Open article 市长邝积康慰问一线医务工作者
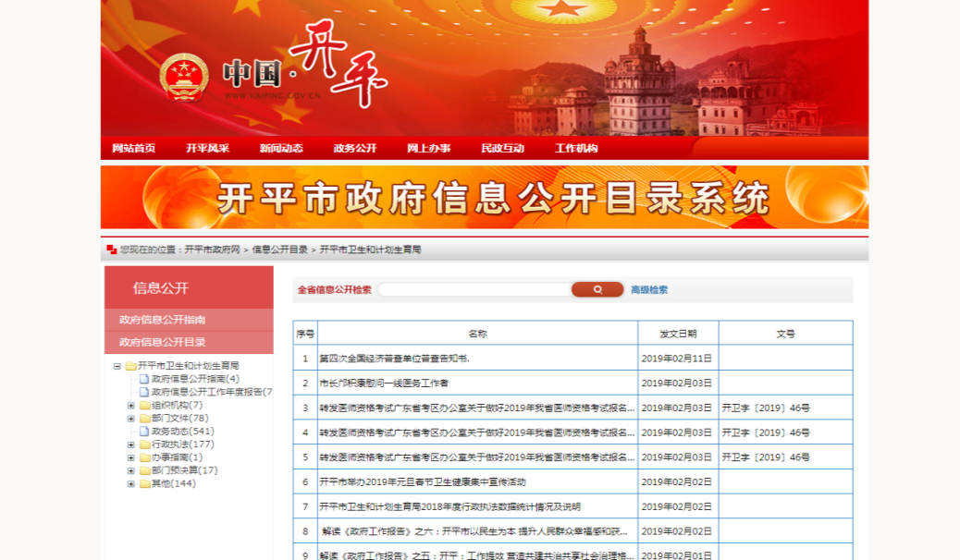The width and height of the screenshot is (960, 560). [x=384, y=383]
